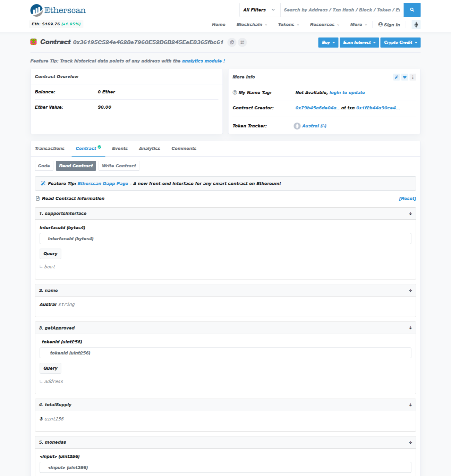Screen dimensions: 451x476
Task: Select the Write Contract button
Action: pyautogui.click(x=119, y=166)
